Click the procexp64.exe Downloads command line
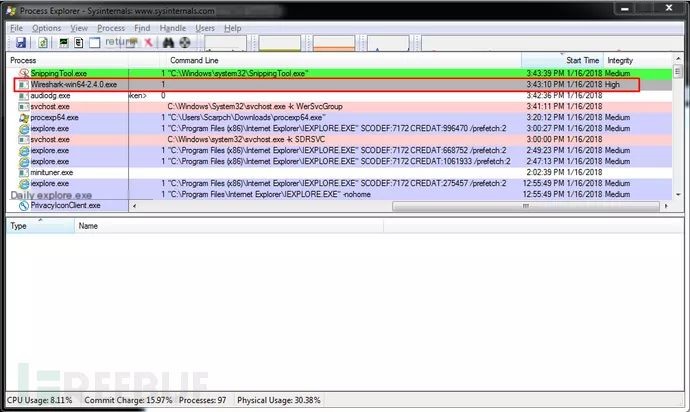This screenshot has width=690, height=412. point(246,118)
